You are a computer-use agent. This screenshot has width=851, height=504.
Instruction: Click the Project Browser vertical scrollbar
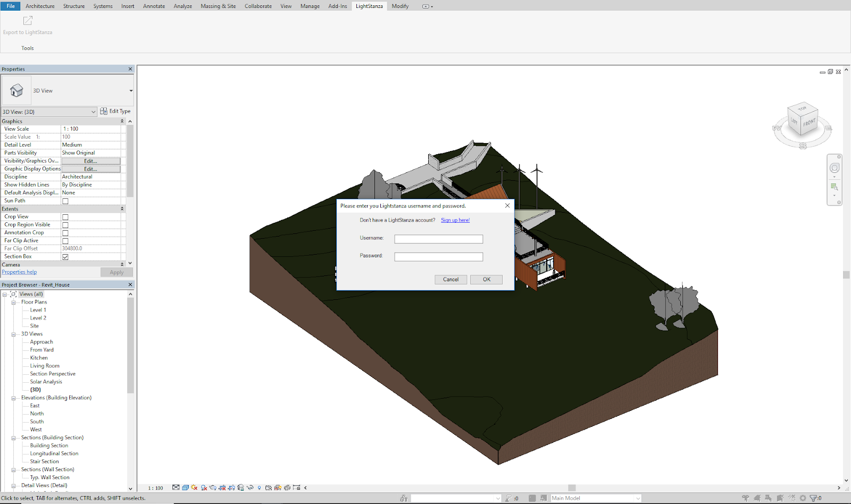pos(130,346)
